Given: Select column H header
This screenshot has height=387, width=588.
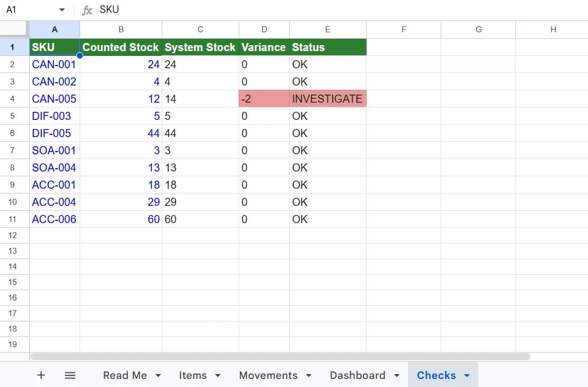Looking at the screenshot, I should 553,30.
